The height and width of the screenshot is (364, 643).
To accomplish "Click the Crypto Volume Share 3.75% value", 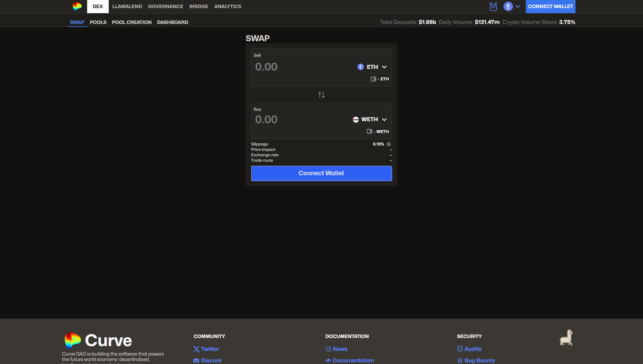I will tap(567, 22).
